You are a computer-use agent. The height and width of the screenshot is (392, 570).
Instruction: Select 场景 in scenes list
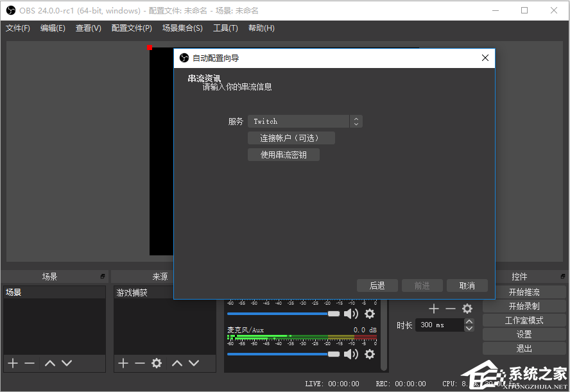pos(55,293)
